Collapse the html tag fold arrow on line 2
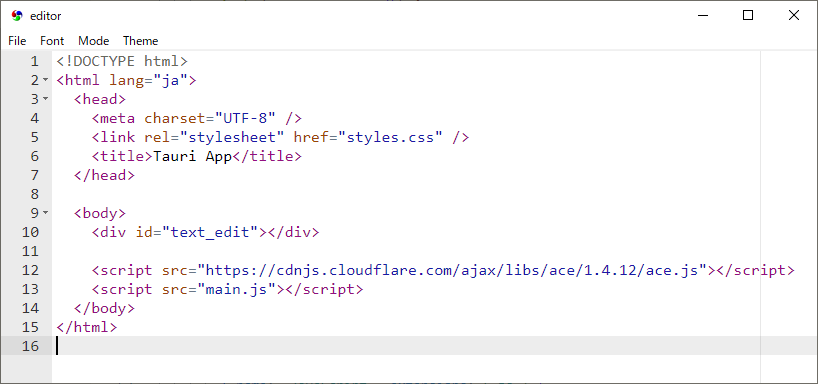The width and height of the screenshot is (818, 384). 45,80
